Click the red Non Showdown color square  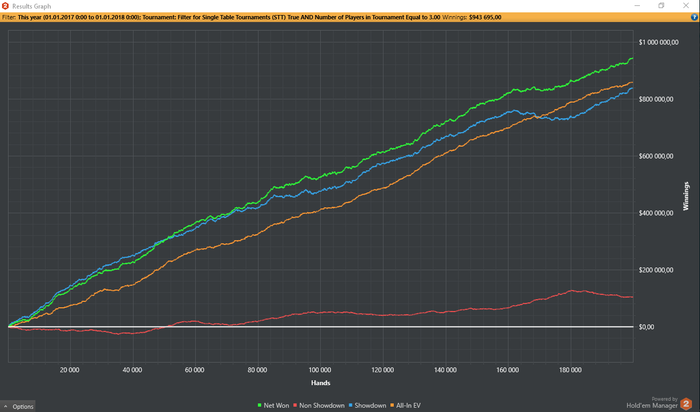point(295,405)
